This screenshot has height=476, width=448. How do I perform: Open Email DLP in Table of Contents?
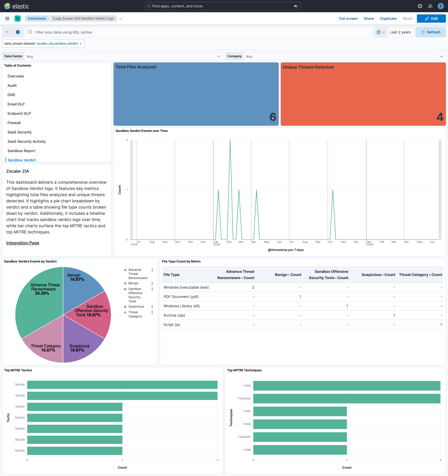click(x=16, y=104)
